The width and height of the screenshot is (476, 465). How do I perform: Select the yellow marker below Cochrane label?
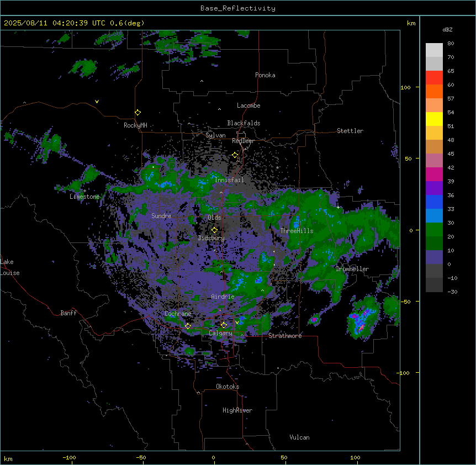(x=188, y=326)
